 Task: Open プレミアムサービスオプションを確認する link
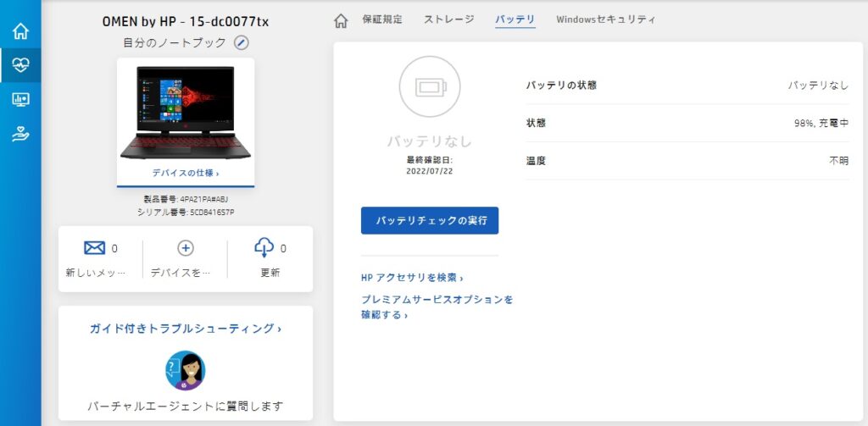(x=437, y=307)
